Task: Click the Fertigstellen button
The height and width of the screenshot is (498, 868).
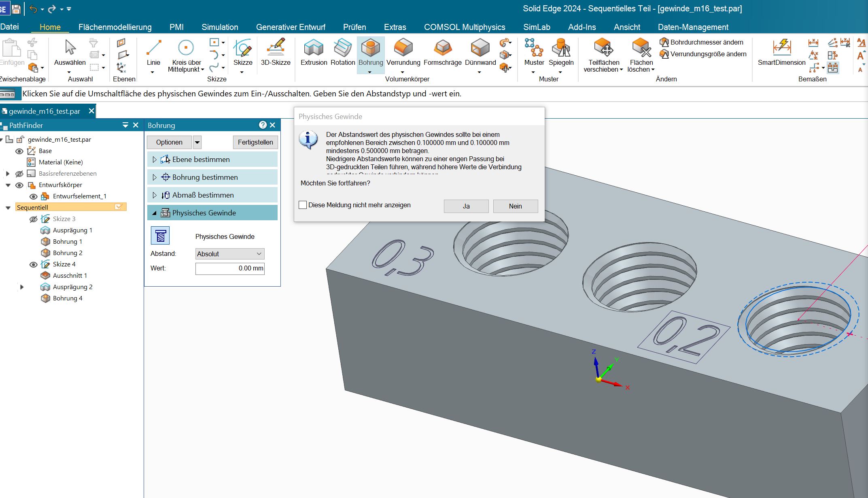Action: point(255,142)
